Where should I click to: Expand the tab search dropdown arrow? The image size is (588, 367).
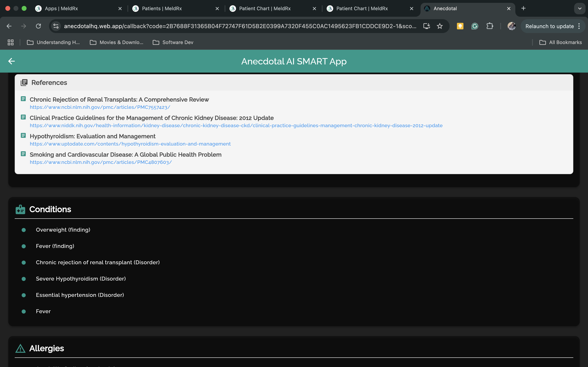[580, 9]
